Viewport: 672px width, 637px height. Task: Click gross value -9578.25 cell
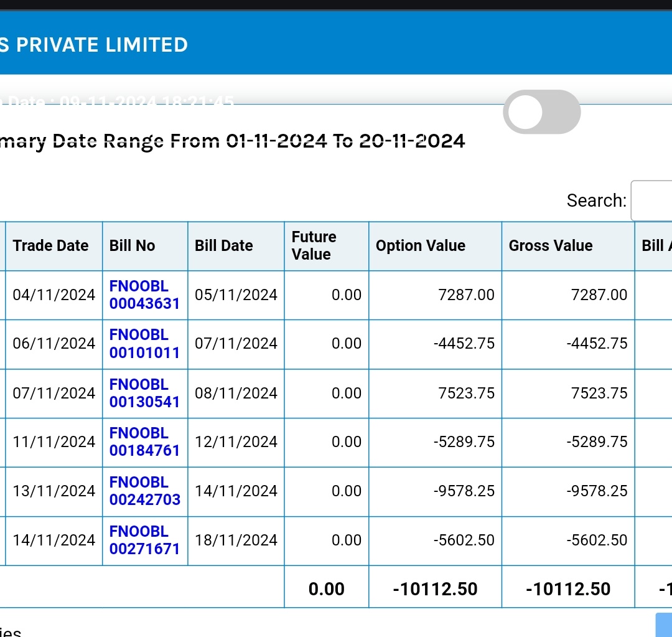[x=568, y=491]
